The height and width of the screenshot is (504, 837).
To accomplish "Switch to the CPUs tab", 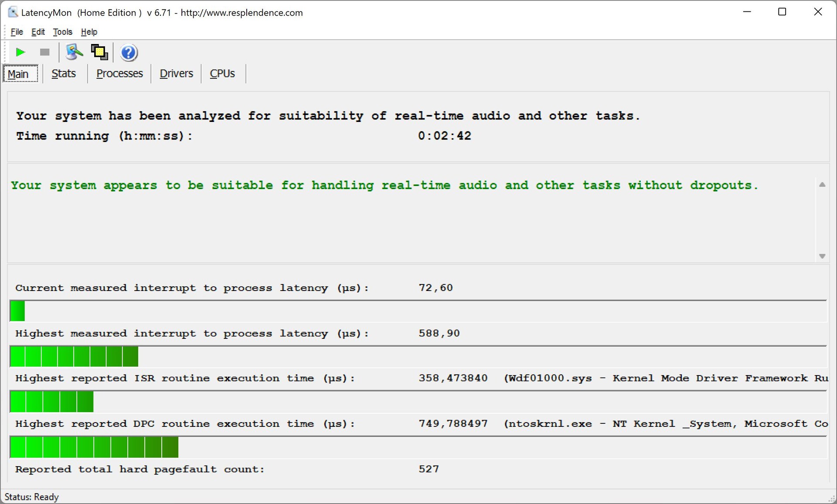I will (222, 74).
